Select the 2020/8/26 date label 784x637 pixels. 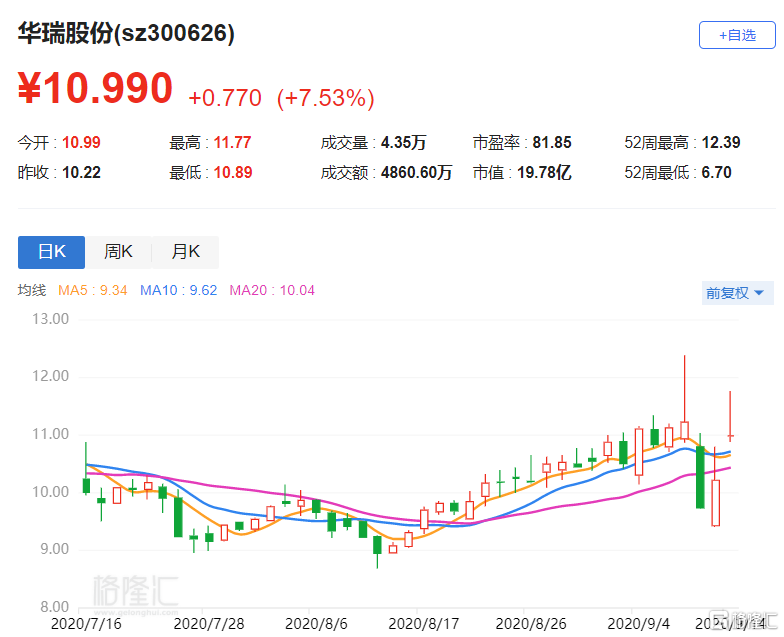point(531,624)
